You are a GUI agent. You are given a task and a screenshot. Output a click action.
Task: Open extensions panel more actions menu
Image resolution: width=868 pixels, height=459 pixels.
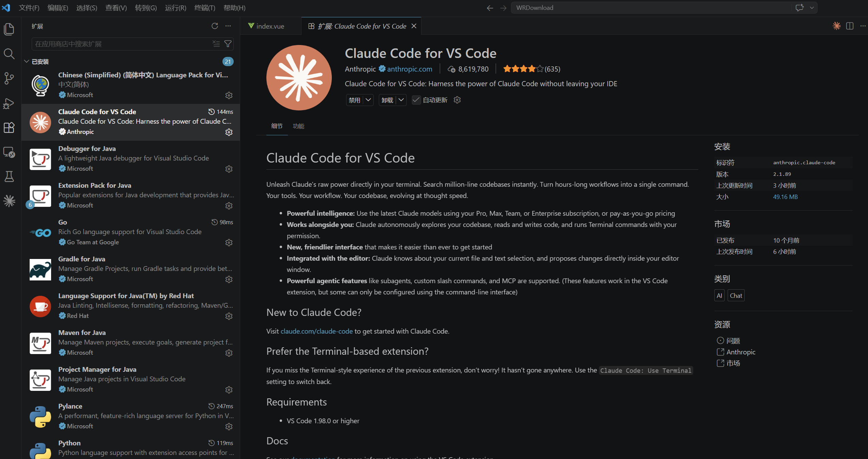(x=228, y=26)
